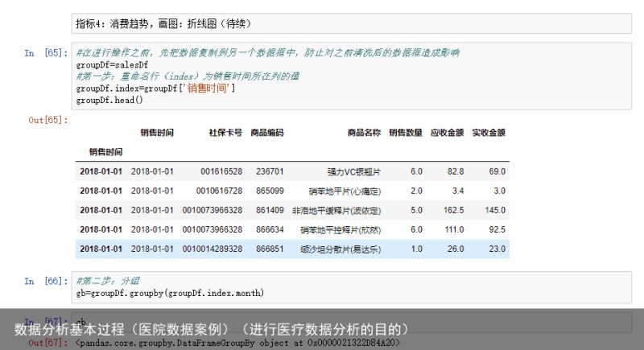Click the Out[65] prompt label
Viewport: 644px width, 350px height.
pyautogui.click(x=47, y=120)
